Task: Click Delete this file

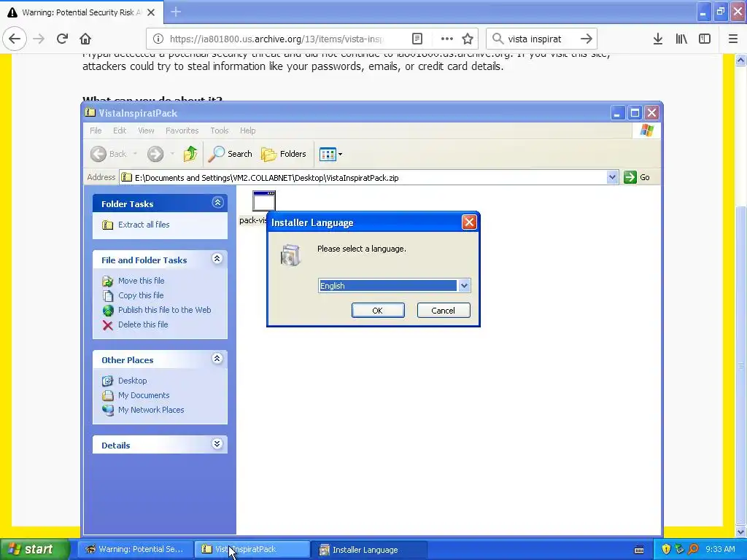Action: 143,324
